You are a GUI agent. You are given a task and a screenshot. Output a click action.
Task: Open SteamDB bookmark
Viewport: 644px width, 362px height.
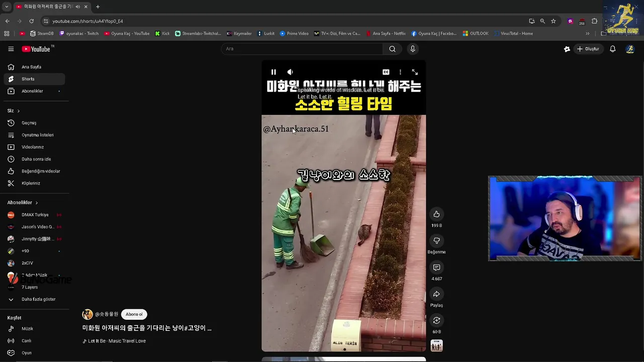(x=42, y=34)
